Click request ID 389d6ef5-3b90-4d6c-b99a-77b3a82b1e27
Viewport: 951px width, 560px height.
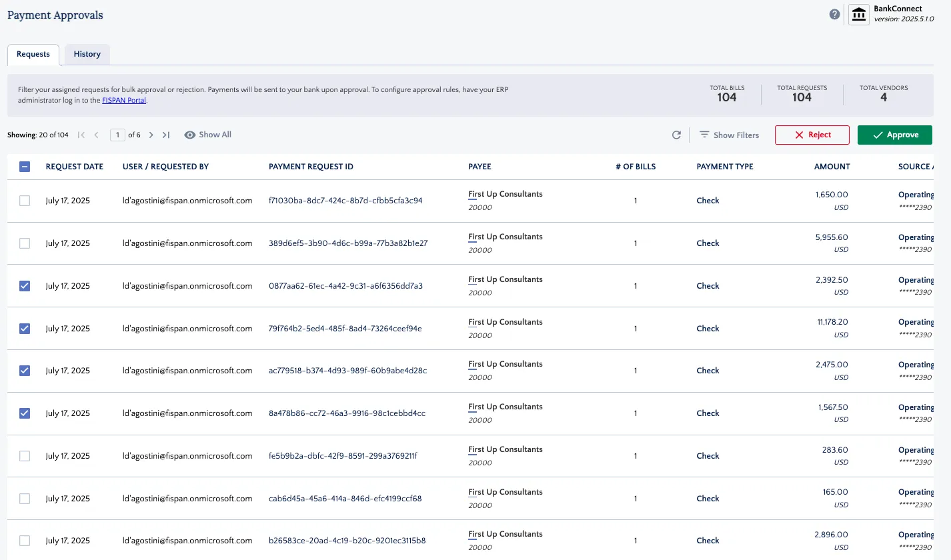click(x=348, y=243)
